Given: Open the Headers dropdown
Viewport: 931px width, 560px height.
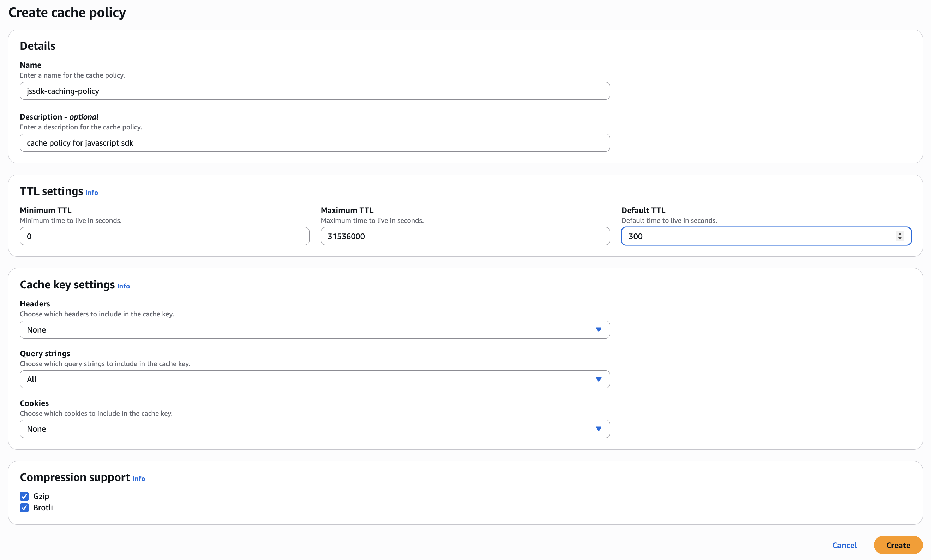Looking at the screenshot, I should pos(314,329).
